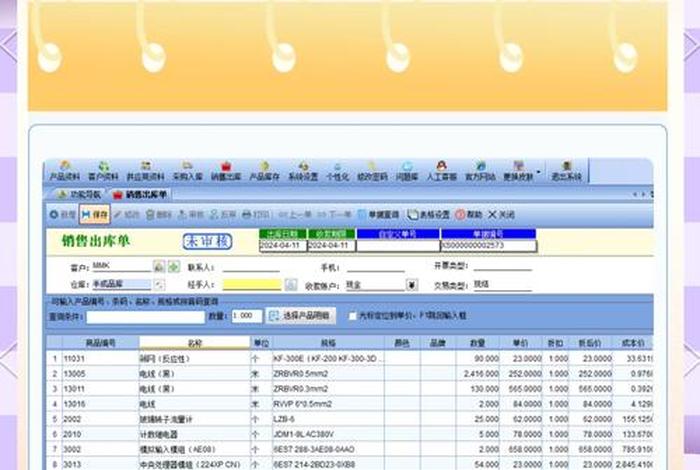Click the yellow 经手人 field
Viewport: 700px width, 470px height.
pyautogui.click(x=251, y=285)
